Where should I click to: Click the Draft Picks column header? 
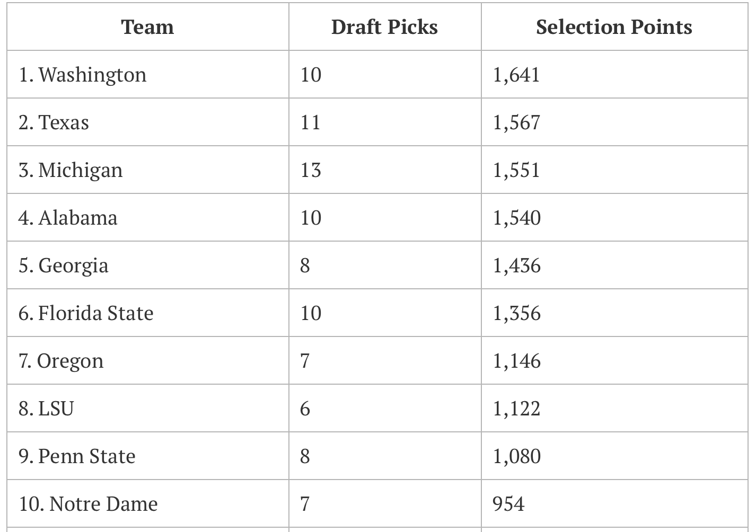(384, 27)
